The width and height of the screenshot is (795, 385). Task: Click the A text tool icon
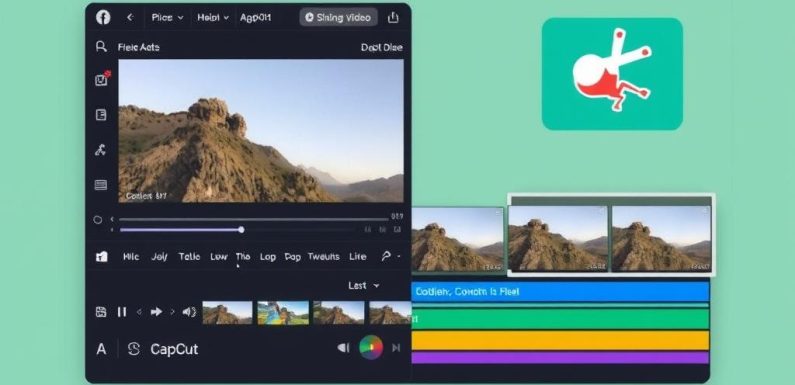(x=101, y=349)
